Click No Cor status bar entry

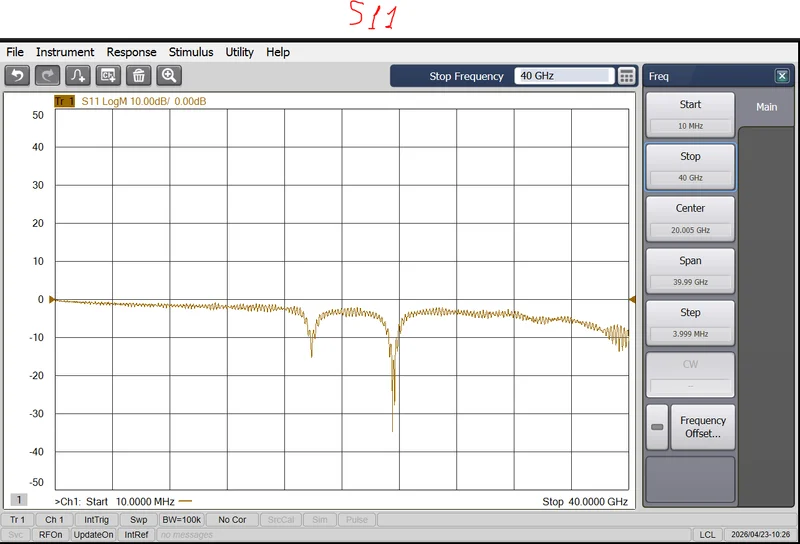pyautogui.click(x=232, y=520)
